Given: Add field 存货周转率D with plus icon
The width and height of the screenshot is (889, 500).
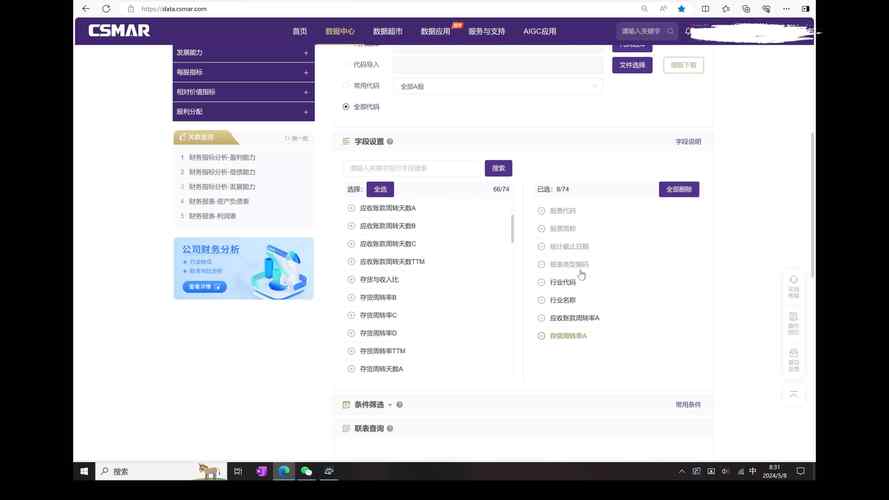Looking at the screenshot, I should click(351, 333).
